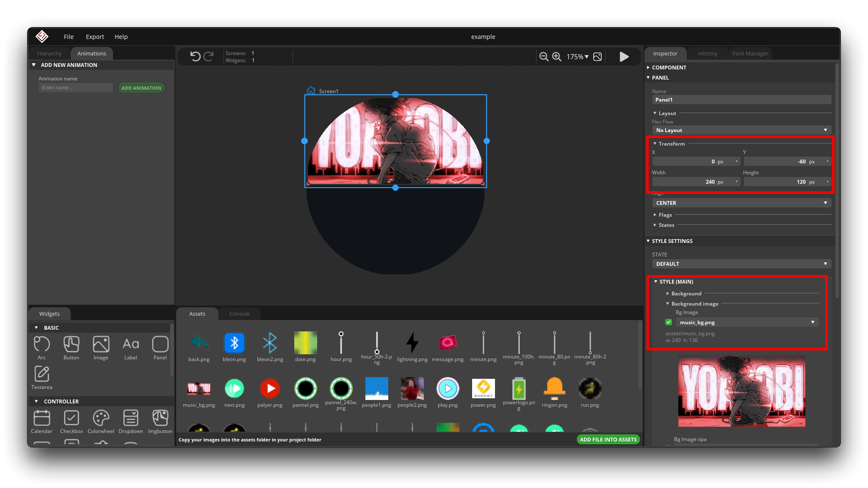Open the Align CENTER dropdown
The image size is (868, 488).
click(x=741, y=203)
